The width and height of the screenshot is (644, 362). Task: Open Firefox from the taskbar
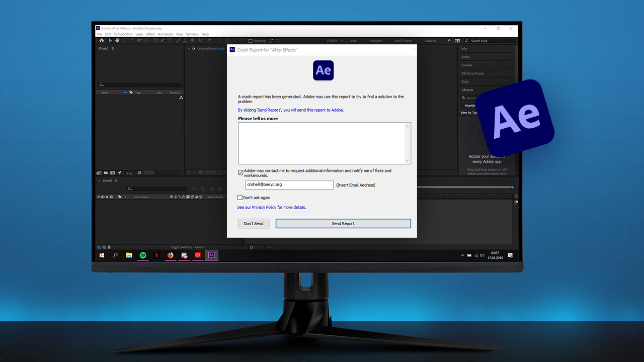(170, 255)
